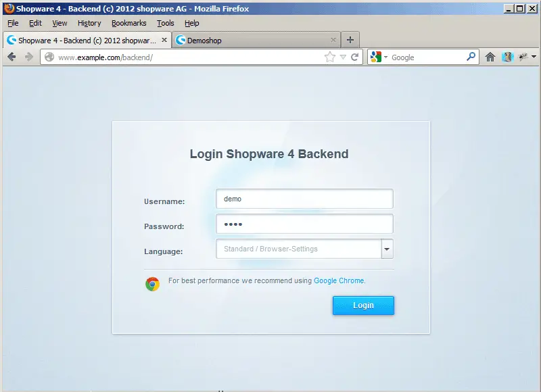Expand the Language dropdown arrow

tap(387, 249)
